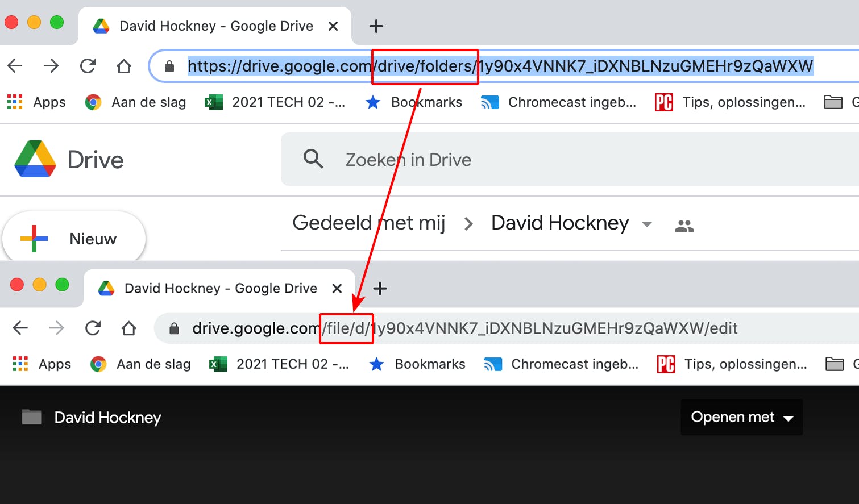Go back using upper browser's back arrow

(15, 66)
